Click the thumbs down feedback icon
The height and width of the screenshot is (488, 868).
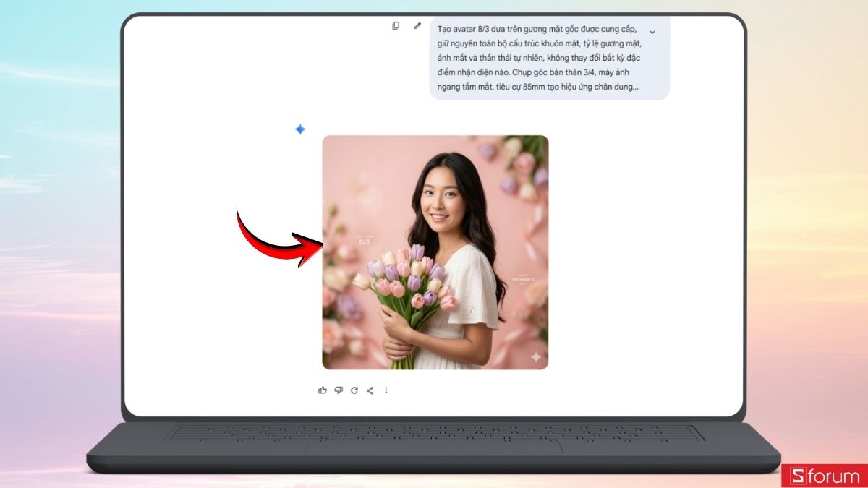(339, 390)
